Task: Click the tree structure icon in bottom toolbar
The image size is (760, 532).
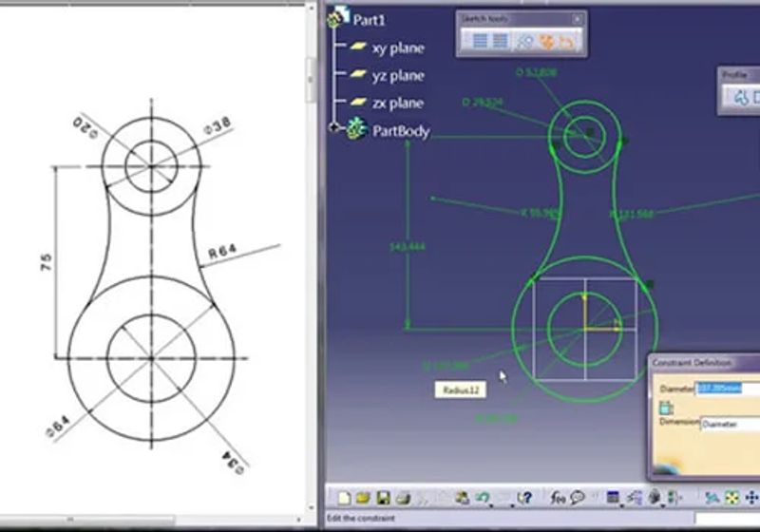Action: (634, 498)
